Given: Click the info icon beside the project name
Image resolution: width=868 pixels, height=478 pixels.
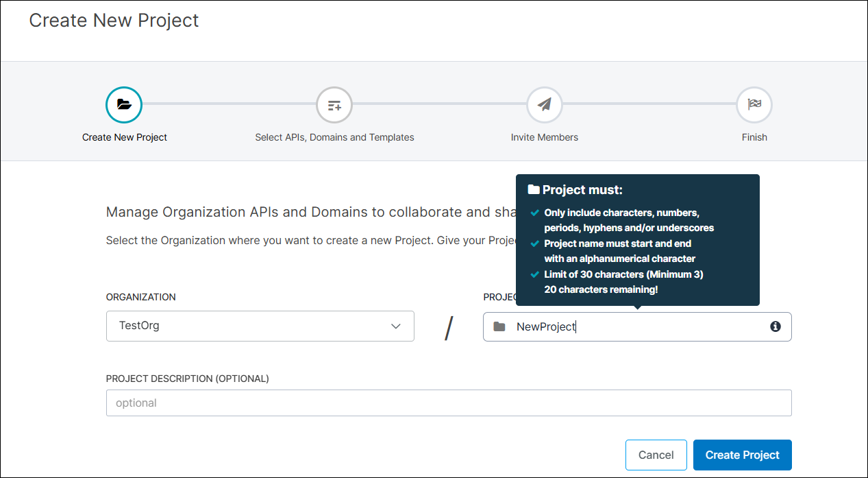Looking at the screenshot, I should (775, 326).
